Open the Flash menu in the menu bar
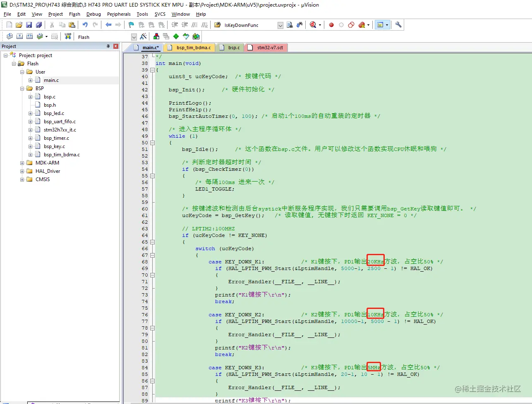Viewport: 532px width, 404px height. [74, 14]
